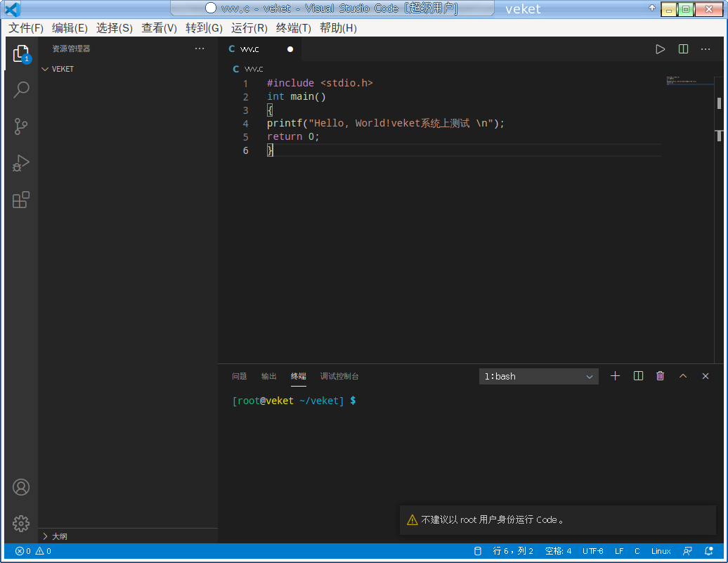
Task: Kill terminal with trash icon
Action: [x=661, y=376]
